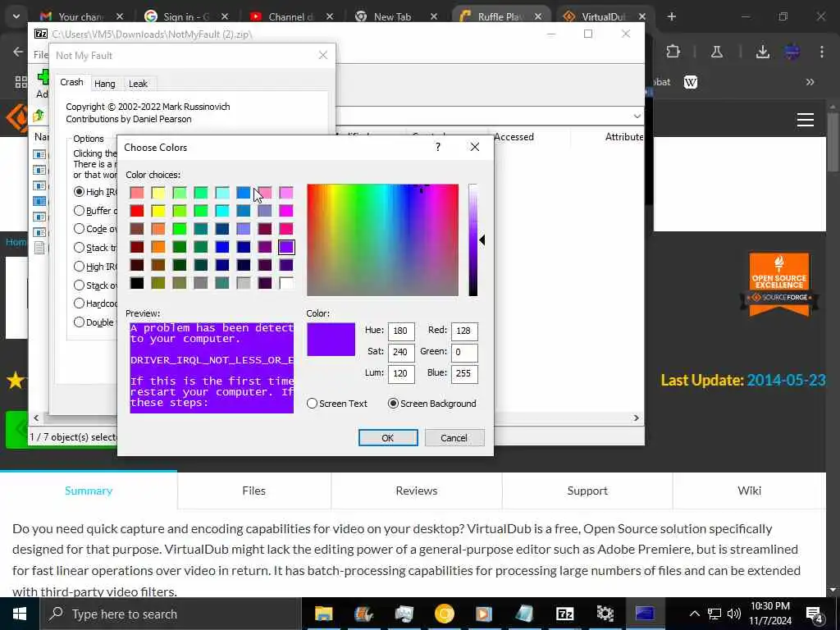Open File Explorer from the taskbar
Viewport: 840px width, 630px height.
pyautogui.click(x=323, y=614)
